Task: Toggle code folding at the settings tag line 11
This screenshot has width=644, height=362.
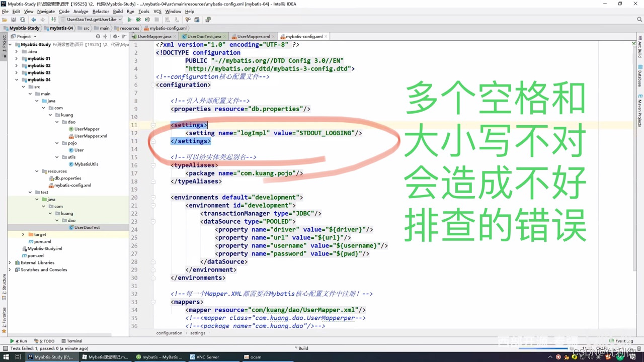Action: coord(153,125)
